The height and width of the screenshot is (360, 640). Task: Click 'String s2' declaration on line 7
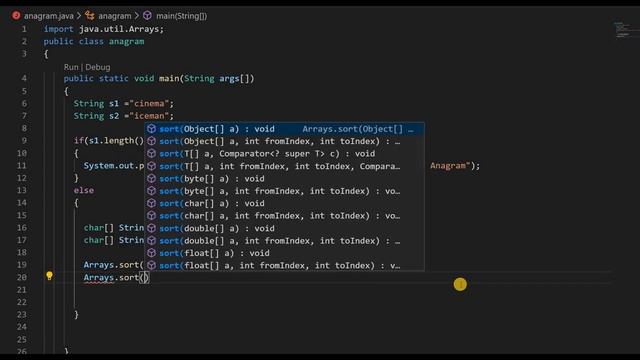(96, 116)
